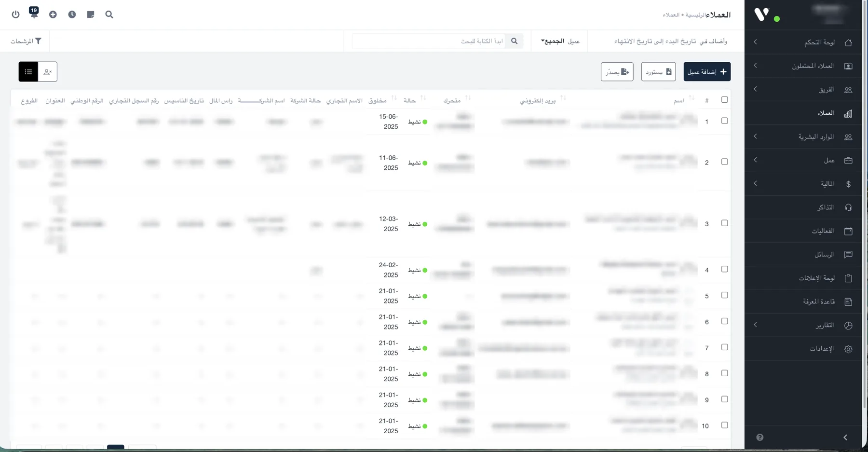Sort by the حالة column arrows

(x=423, y=98)
